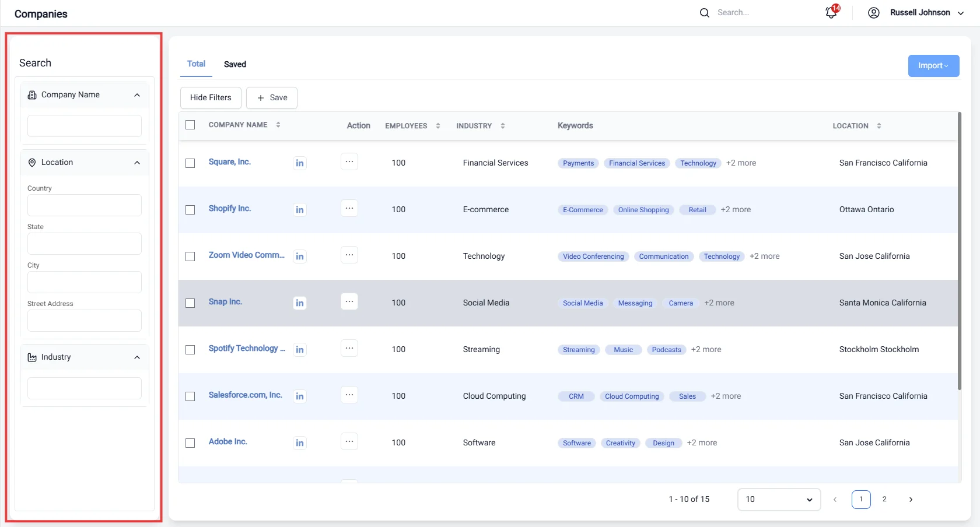Sort by Company Name column arrows
Viewport: 980px width, 527px height.
point(278,125)
